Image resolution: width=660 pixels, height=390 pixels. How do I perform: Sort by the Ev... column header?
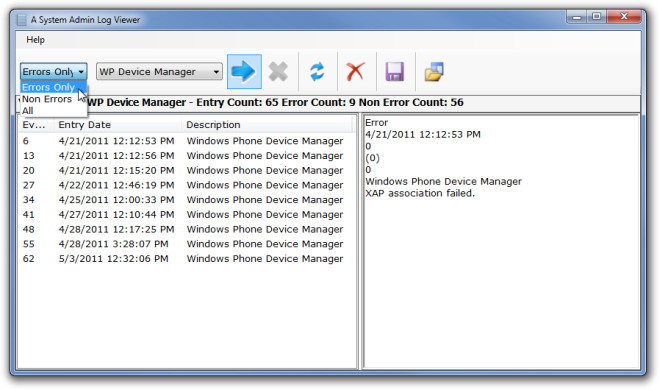coord(37,125)
